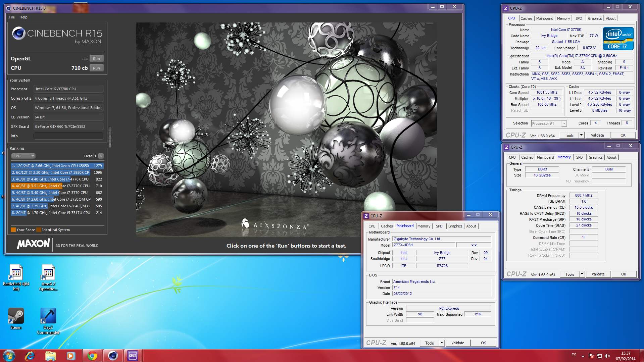Open SPD tab in top CPU-Z window

coord(579,18)
